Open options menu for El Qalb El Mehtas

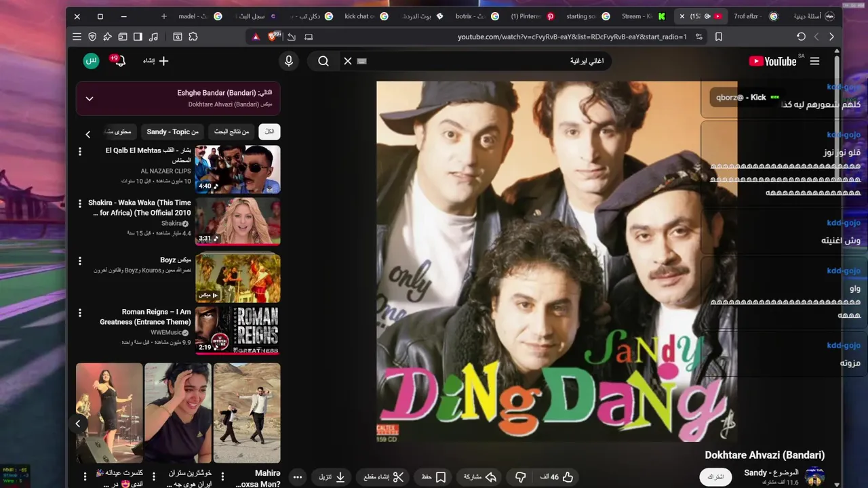(80, 152)
